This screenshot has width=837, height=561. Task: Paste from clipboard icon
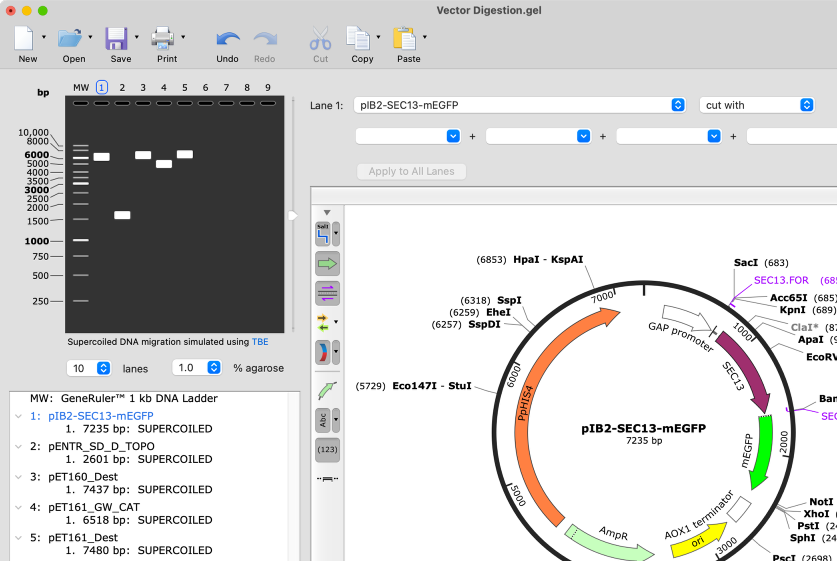[405, 38]
